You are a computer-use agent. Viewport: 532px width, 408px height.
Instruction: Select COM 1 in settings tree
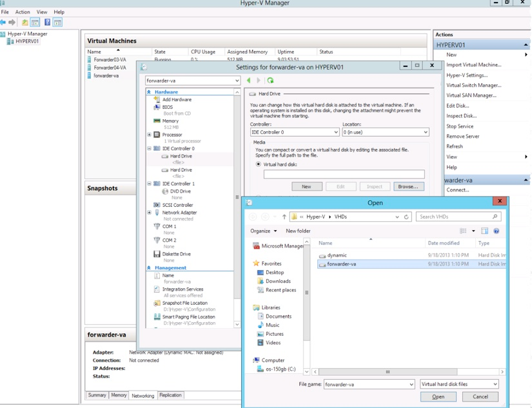click(169, 226)
